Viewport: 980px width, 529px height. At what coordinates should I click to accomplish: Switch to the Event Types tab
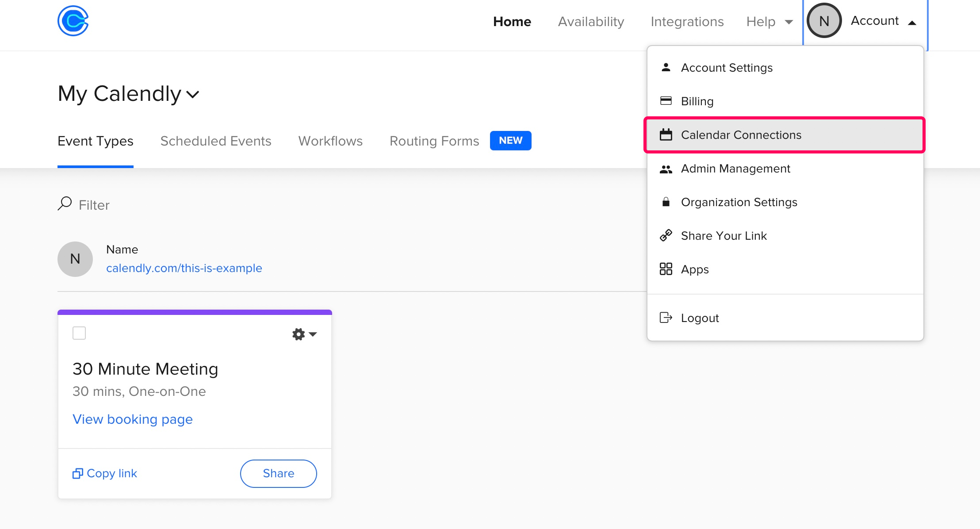point(96,141)
